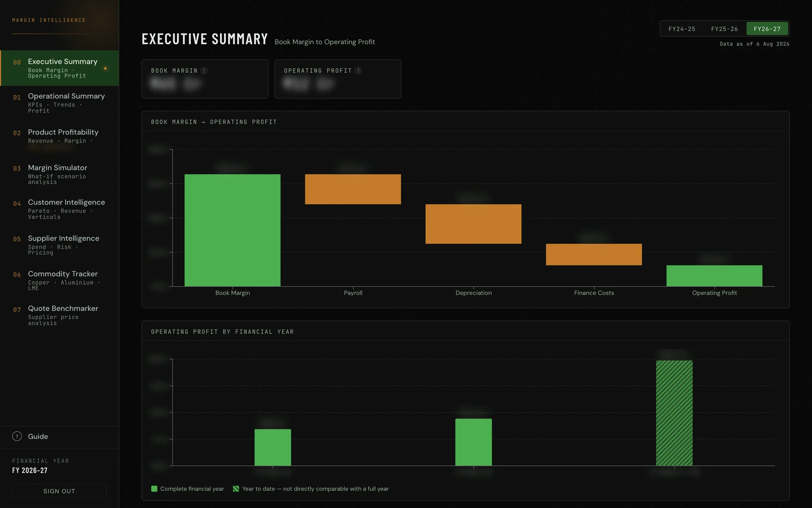Navigate to Customer Intelligence
This screenshot has height=508, width=812.
point(60,209)
